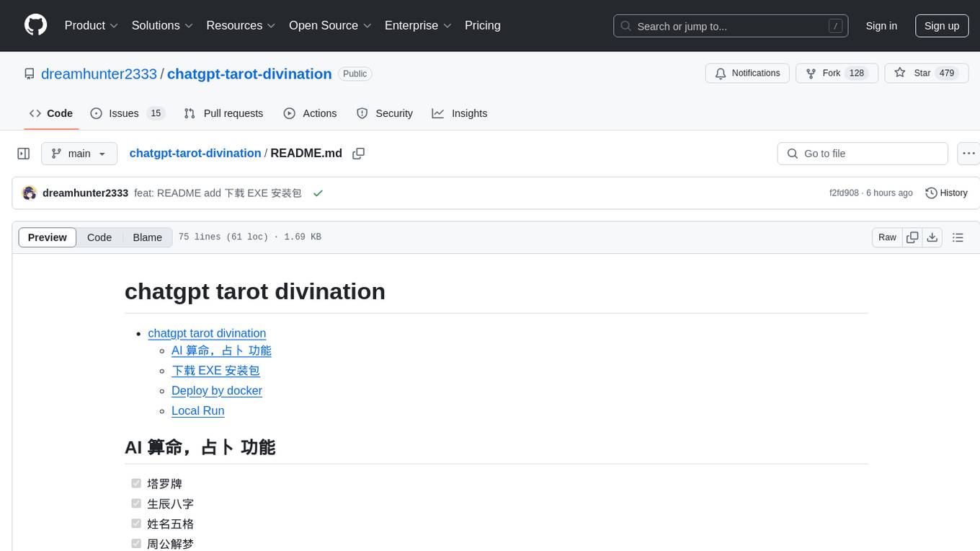Switch to the Pull requests tab

click(x=223, y=113)
